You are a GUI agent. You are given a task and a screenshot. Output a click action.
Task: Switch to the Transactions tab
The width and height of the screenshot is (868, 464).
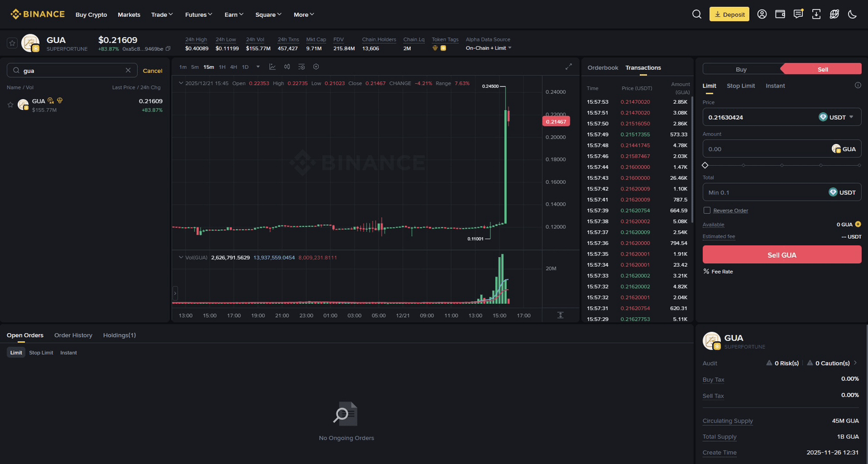[x=643, y=68]
